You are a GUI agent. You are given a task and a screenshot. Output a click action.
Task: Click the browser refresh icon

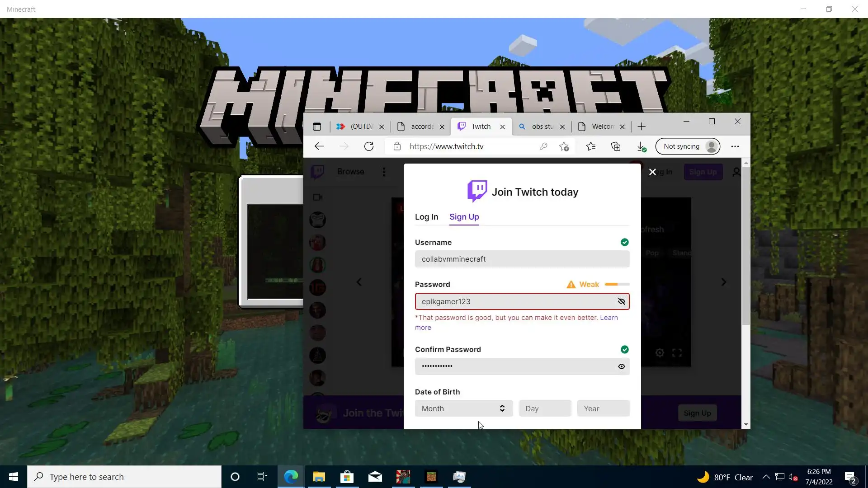(369, 146)
